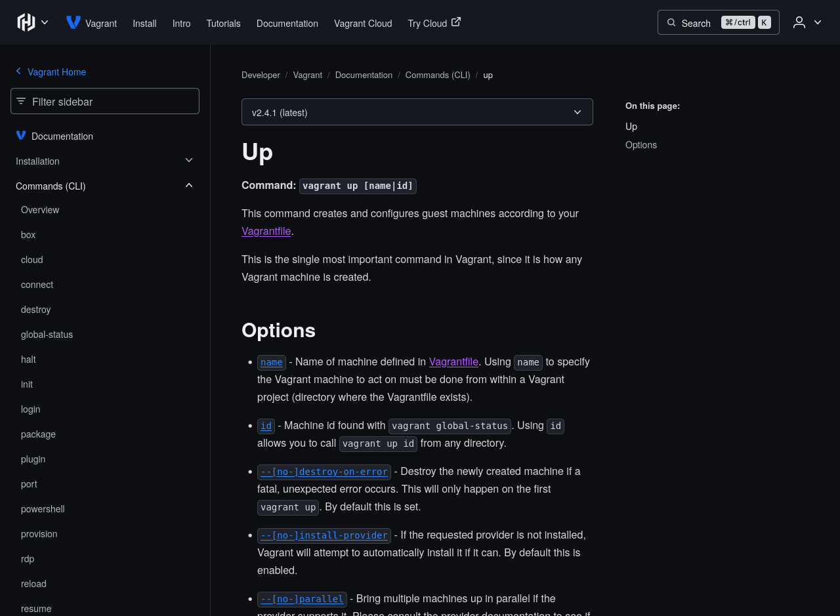Jump to Options in page outline

[640, 145]
